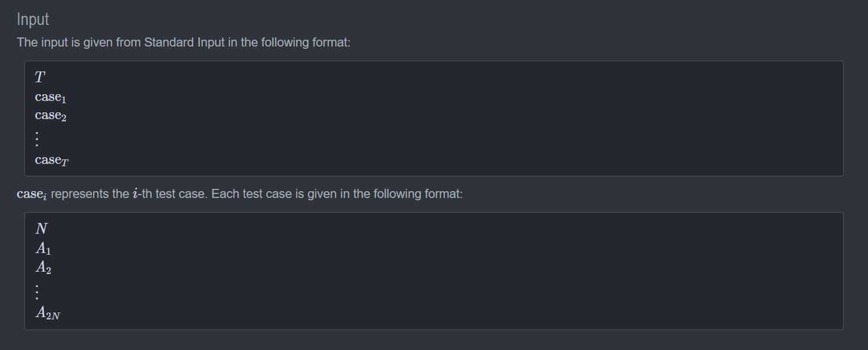Click the sentence beginning "The input is given"
The image size is (868, 350).
pyautogui.click(x=183, y=43)
